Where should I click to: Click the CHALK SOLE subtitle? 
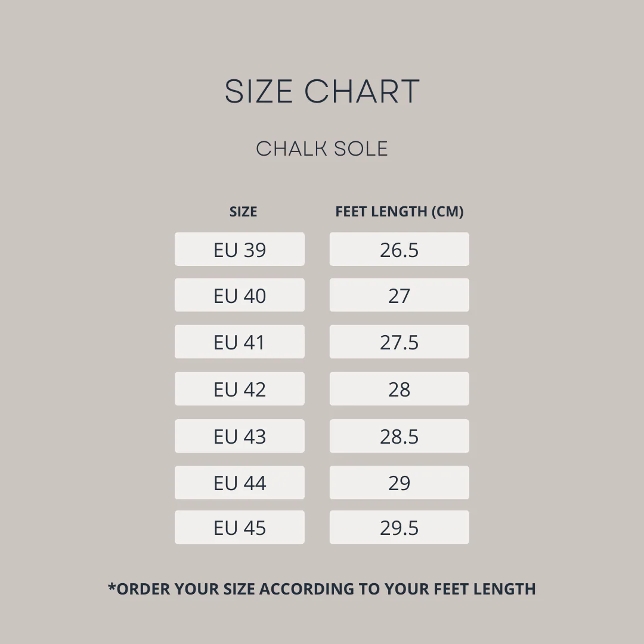[322, 148]
